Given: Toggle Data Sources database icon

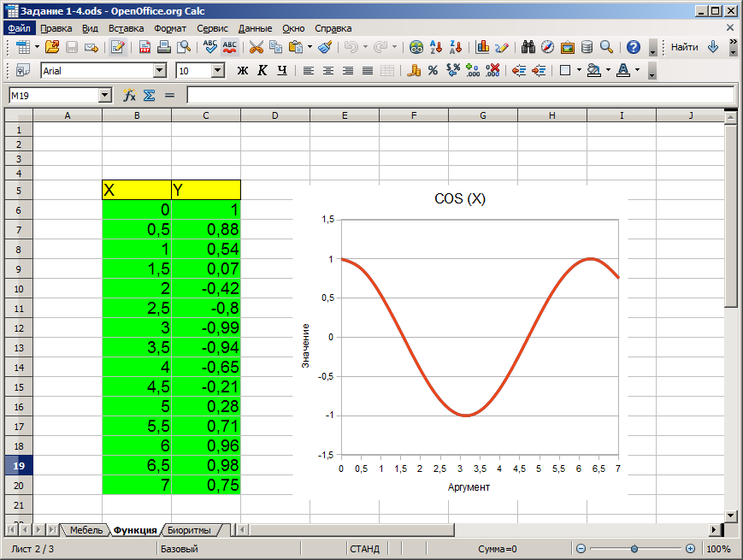Looking at the screenshot, I should pyautogui.click(x=587, y=47).
